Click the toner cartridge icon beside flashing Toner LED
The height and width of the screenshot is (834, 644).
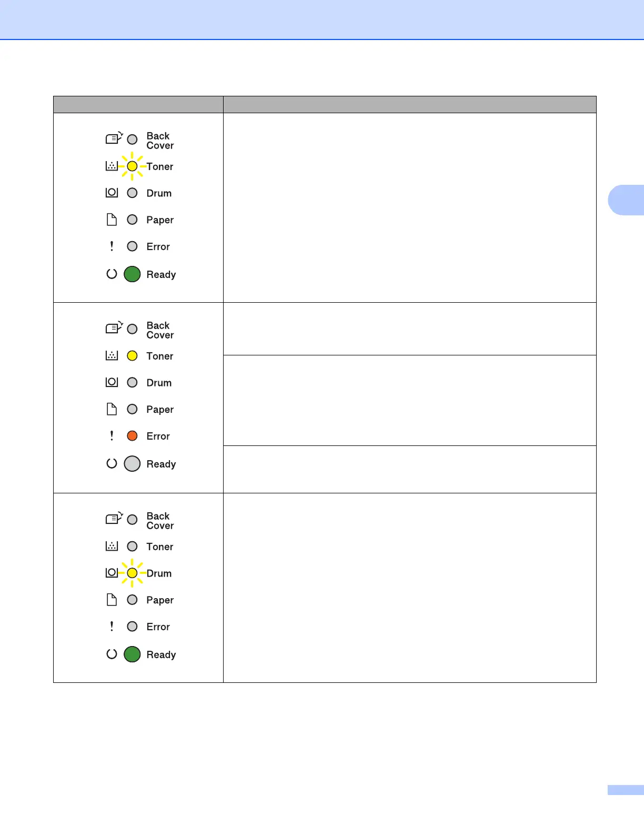[112, 166]
